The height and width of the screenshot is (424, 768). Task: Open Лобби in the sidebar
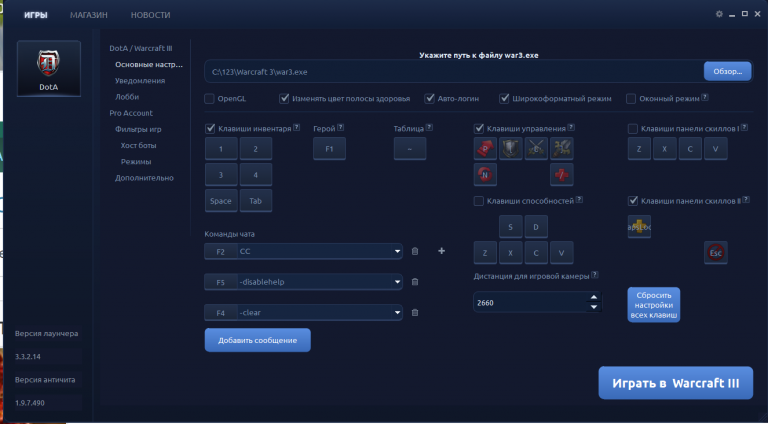coord(127,97)
